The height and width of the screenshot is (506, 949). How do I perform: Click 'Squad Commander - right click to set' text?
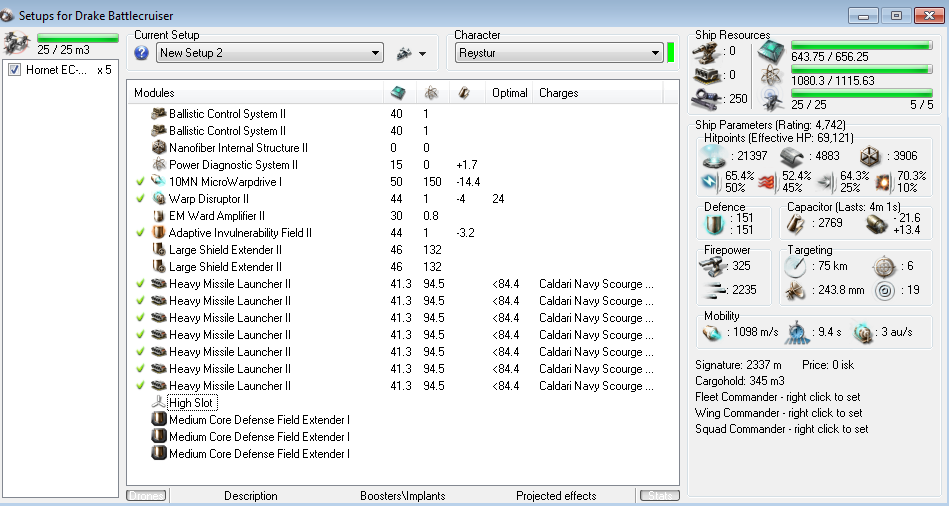coord(781,429)
